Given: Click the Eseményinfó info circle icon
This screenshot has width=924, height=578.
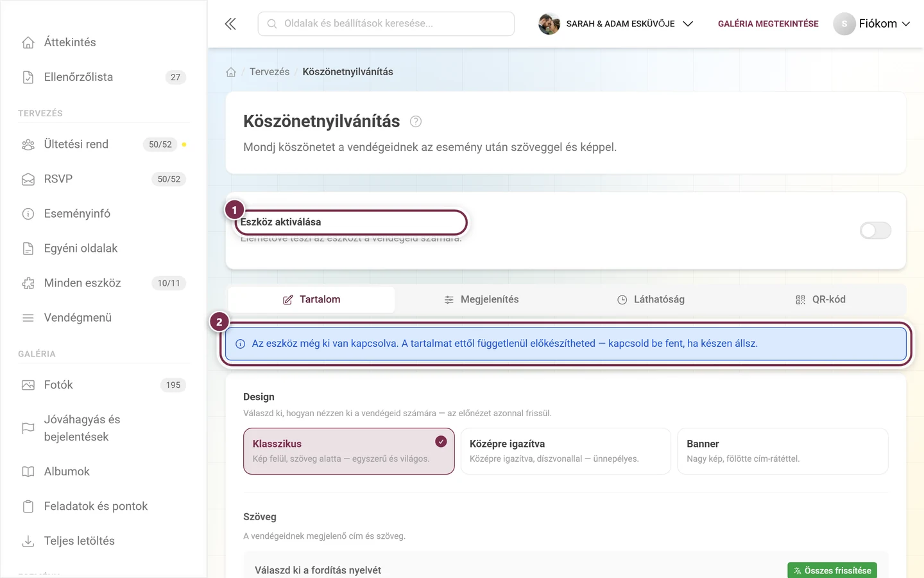Looking at the screenshot, I should 28,214.
